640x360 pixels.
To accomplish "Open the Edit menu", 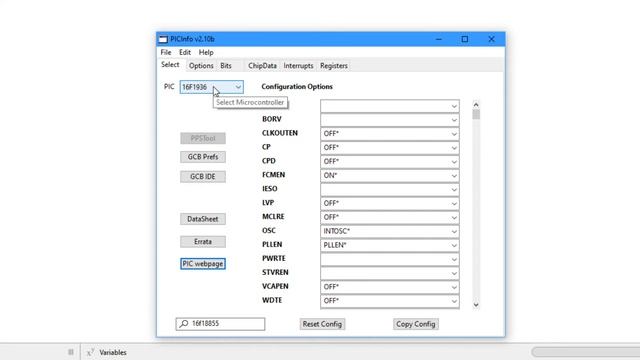I will point(184,52).
